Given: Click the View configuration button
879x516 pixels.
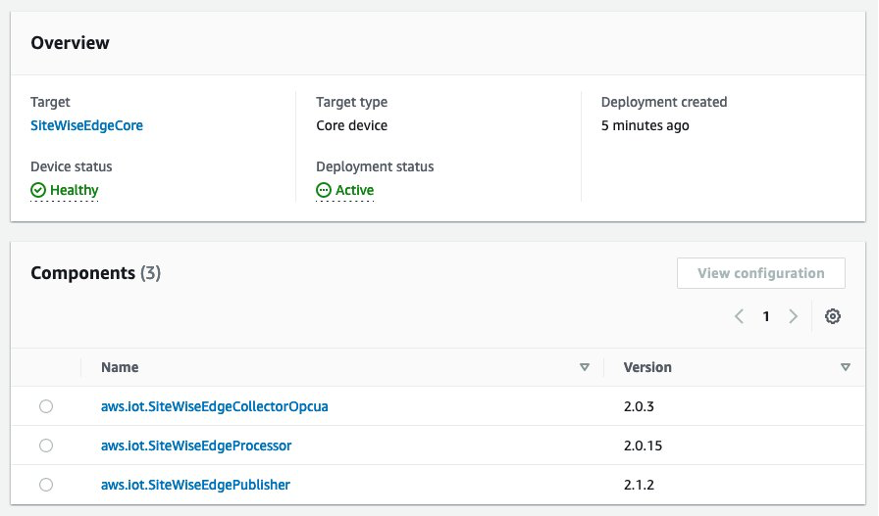Looking at the screenshot, I should (760, 273).
